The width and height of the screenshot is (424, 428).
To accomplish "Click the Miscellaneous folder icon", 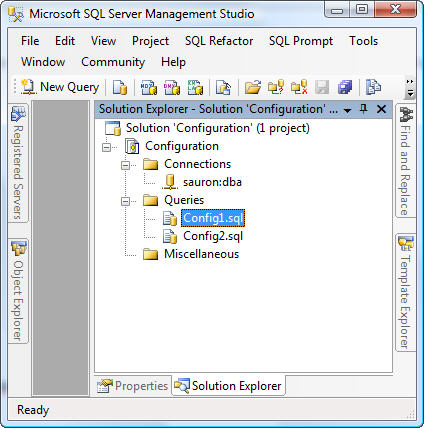I will [150, 254].
